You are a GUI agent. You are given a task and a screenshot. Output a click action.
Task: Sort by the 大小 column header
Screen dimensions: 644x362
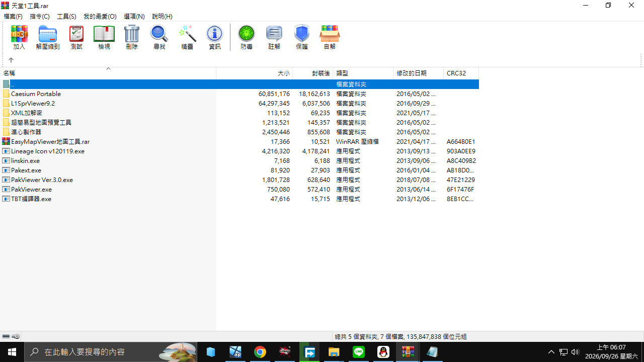tap(255, 73)
